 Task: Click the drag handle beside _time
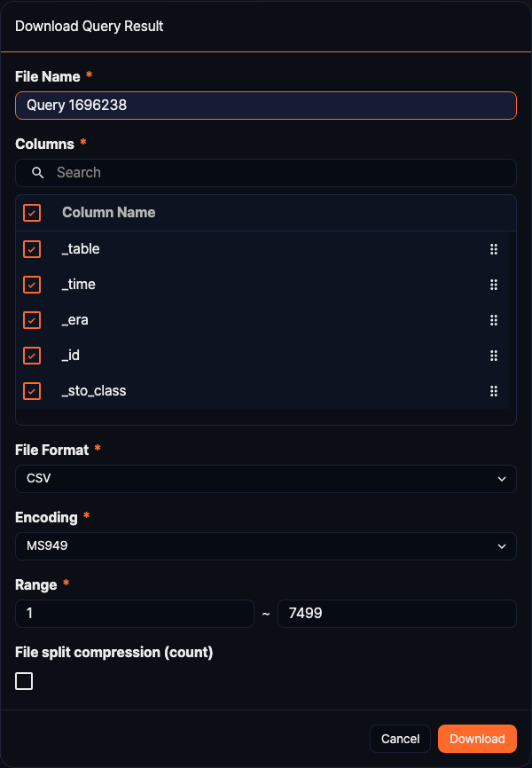click(494, 285)
